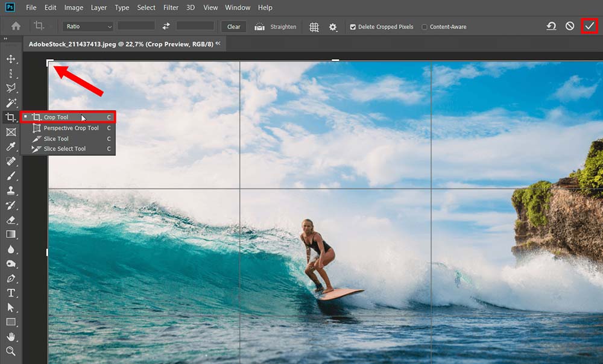The image size is (603, 364).
Task: Pick the Clone Stamp tool
Action: pyautogui.click(x=11, y=190)
